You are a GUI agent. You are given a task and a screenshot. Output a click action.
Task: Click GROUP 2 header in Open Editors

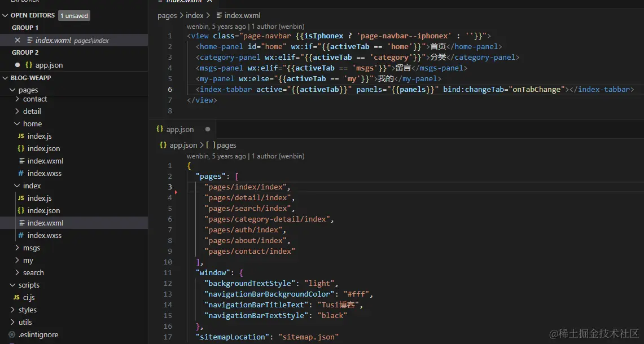[25, 52]
